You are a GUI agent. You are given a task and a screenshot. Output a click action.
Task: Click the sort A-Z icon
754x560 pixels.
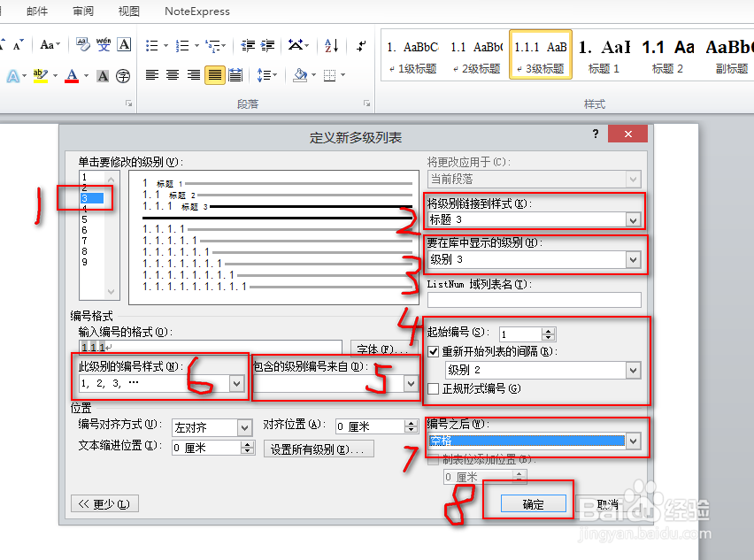pyautogui.click(x=331, y=45)
